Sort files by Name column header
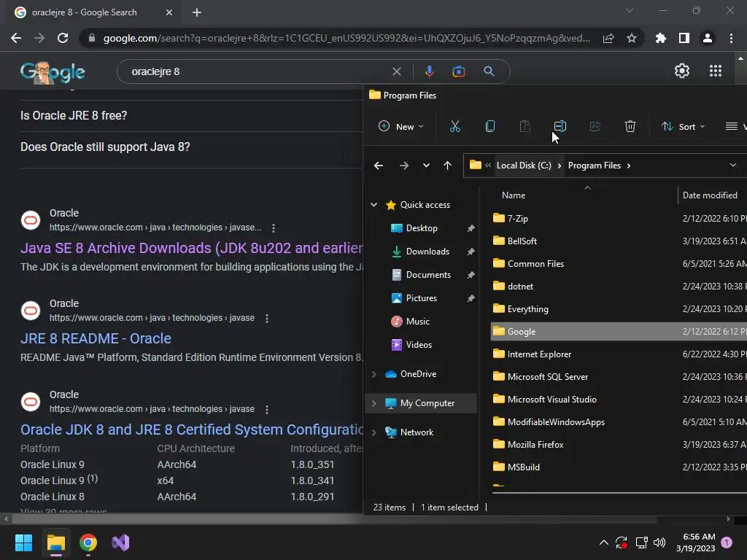 coord(513,195)
